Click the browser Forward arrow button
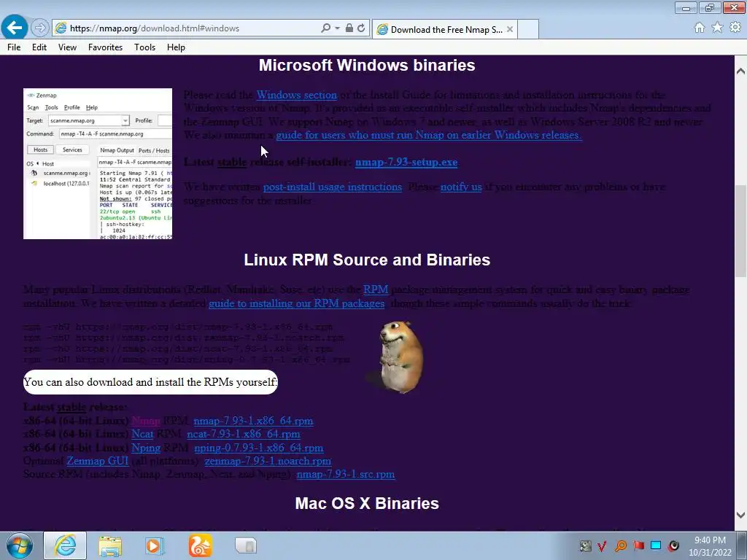Screen dimensions: 747x560 tap(40, 28)
